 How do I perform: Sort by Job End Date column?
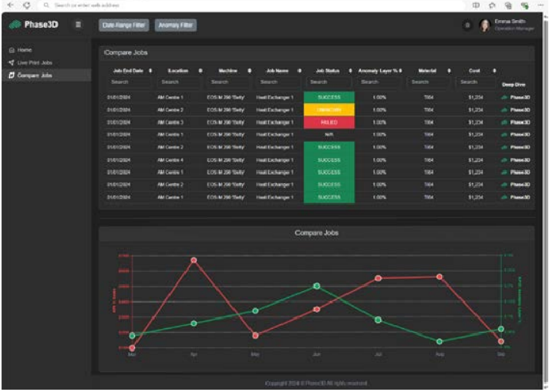(150, 71)
